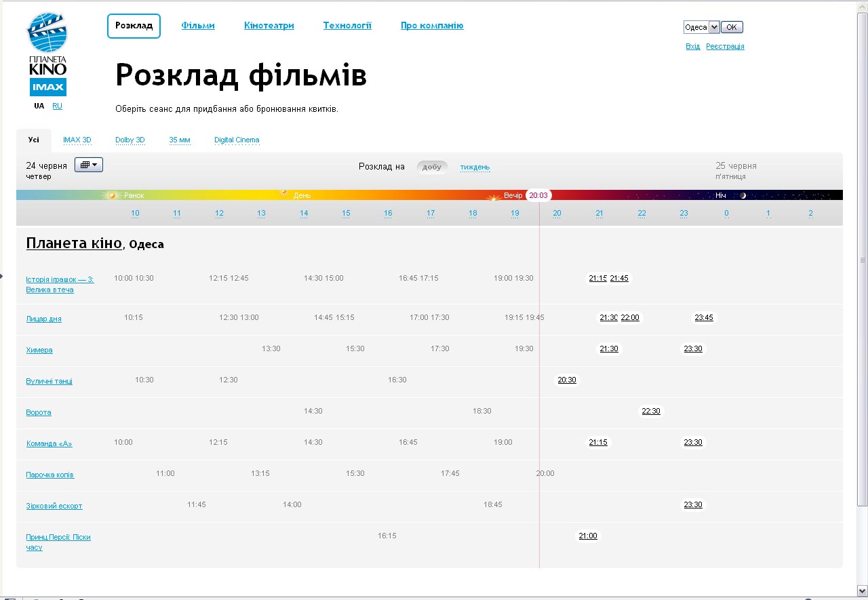
Task: Select the добу schedule view
Action: coord(432,167)
